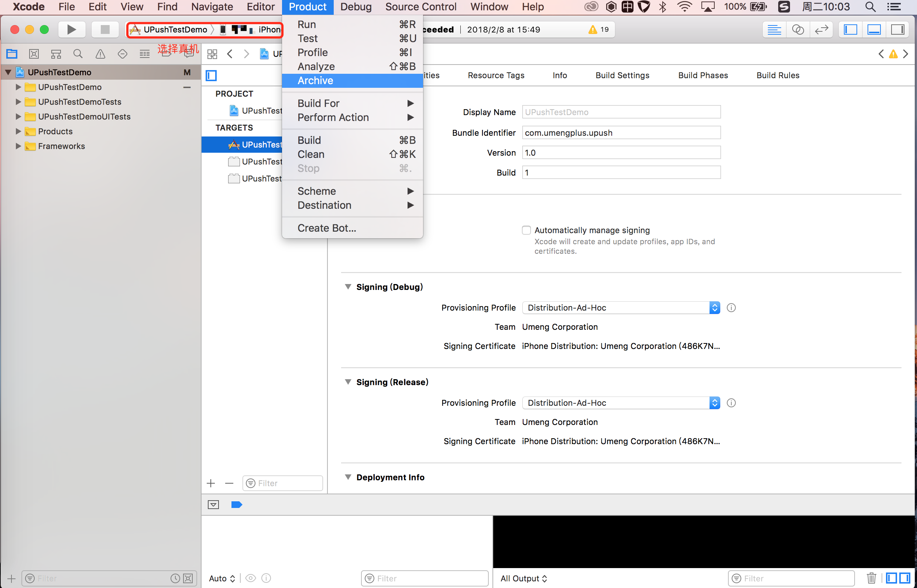This screenshot has width=917, height=588.
Task: Collapse the Signing (Release) section
Action: click(348, 382)
